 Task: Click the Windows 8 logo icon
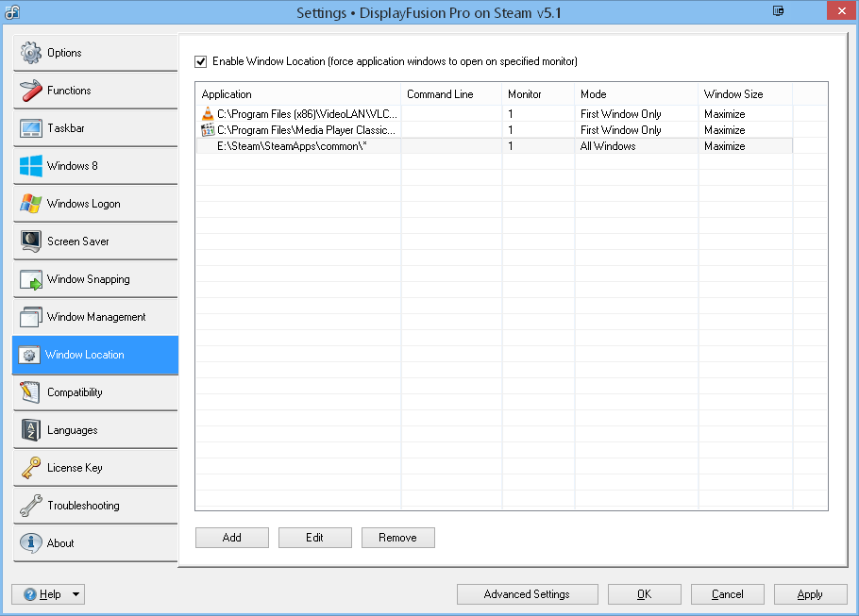(x=31, y=166)
